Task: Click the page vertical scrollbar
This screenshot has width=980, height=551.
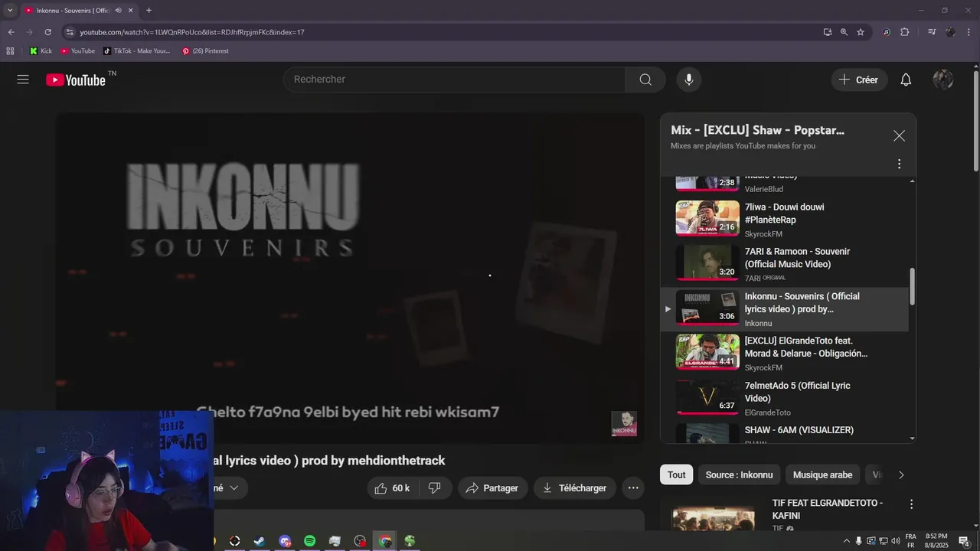Action: (976, 119)
